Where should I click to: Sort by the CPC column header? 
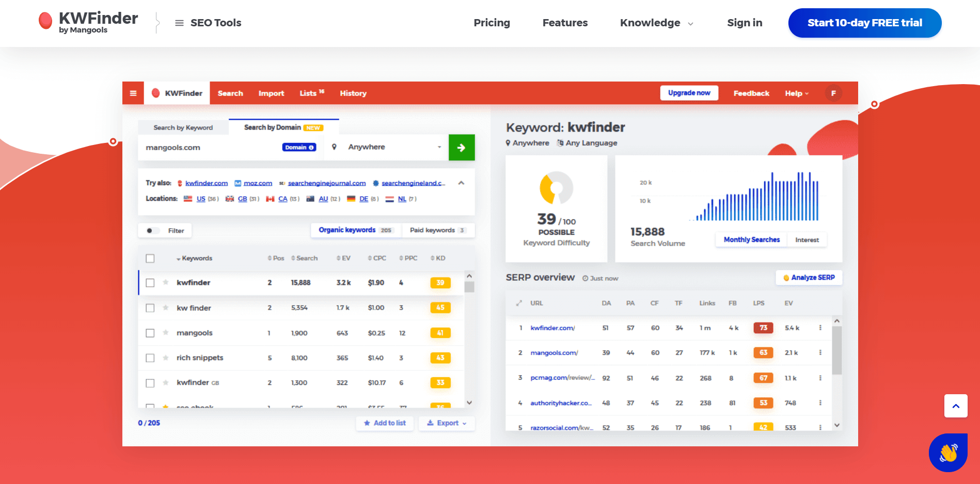coord(377,258)
